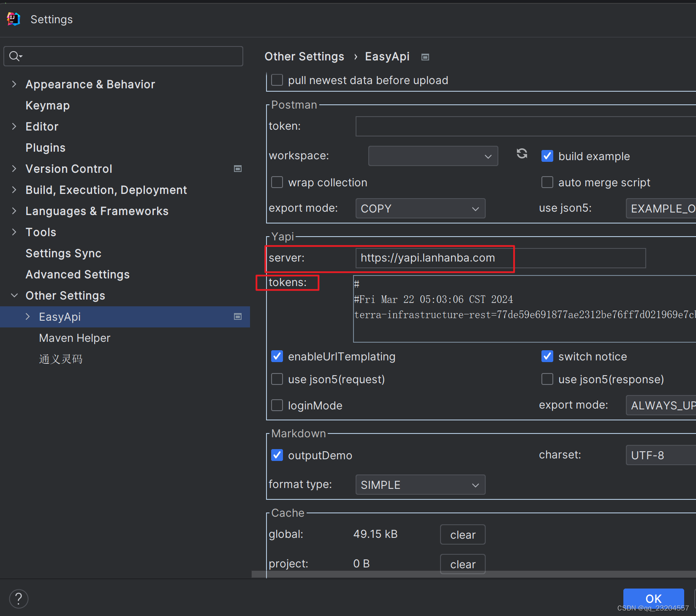This screenshot has height=616, width=696.
Task: Open Settings Sync page
Action: [x=63, y=253]
